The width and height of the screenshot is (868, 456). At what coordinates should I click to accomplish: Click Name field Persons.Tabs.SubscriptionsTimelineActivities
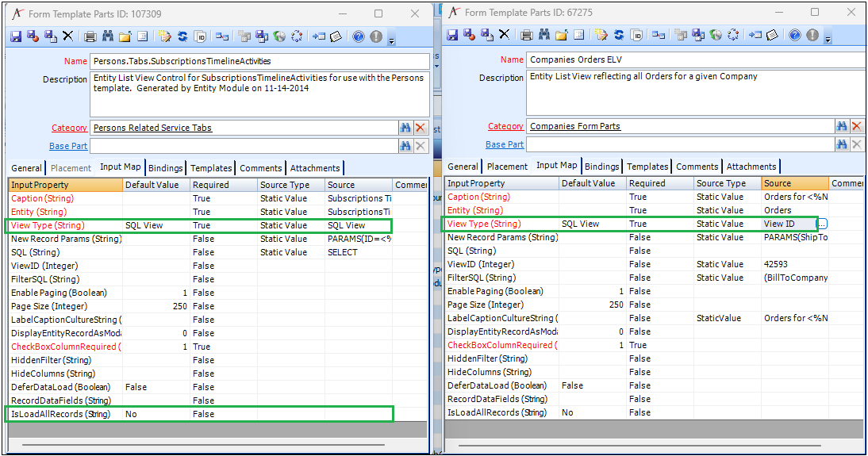259,61
